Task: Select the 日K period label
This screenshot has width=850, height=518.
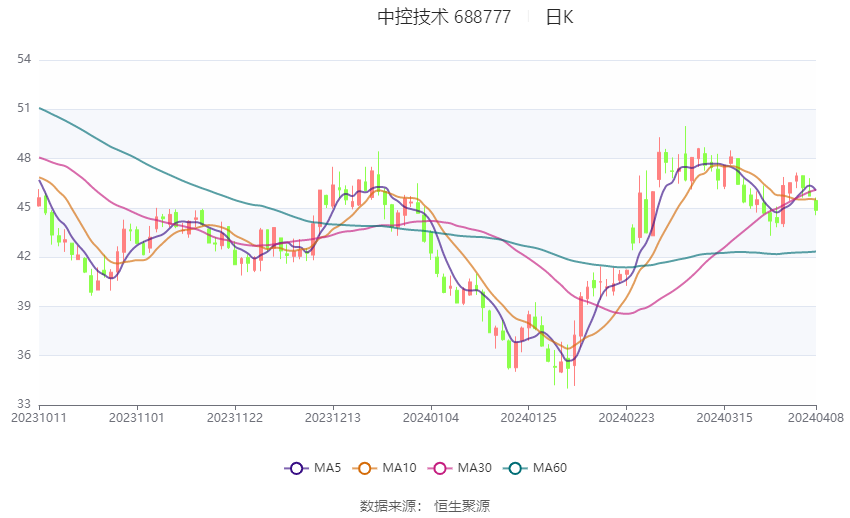Action: (559, 17)
